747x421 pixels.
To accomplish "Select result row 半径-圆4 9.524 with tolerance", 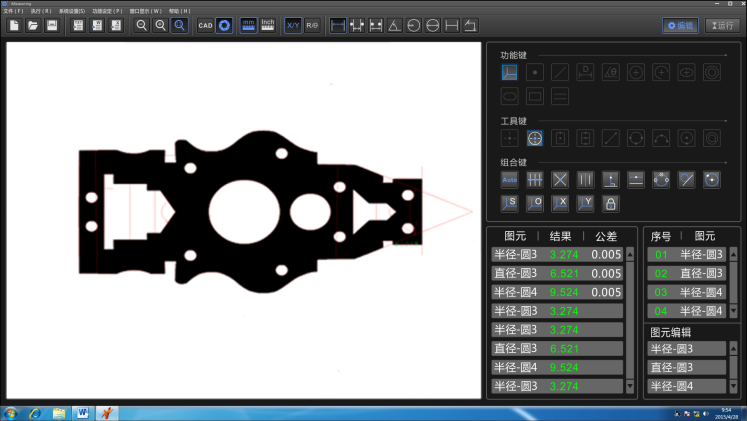I will pyautogui.click(x=557, y=292).
